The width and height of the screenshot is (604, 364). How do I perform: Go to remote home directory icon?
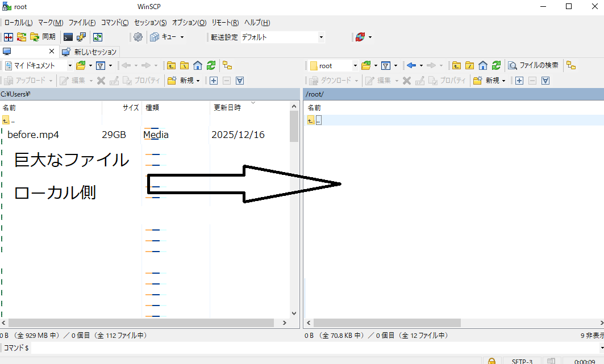[483, 66]
